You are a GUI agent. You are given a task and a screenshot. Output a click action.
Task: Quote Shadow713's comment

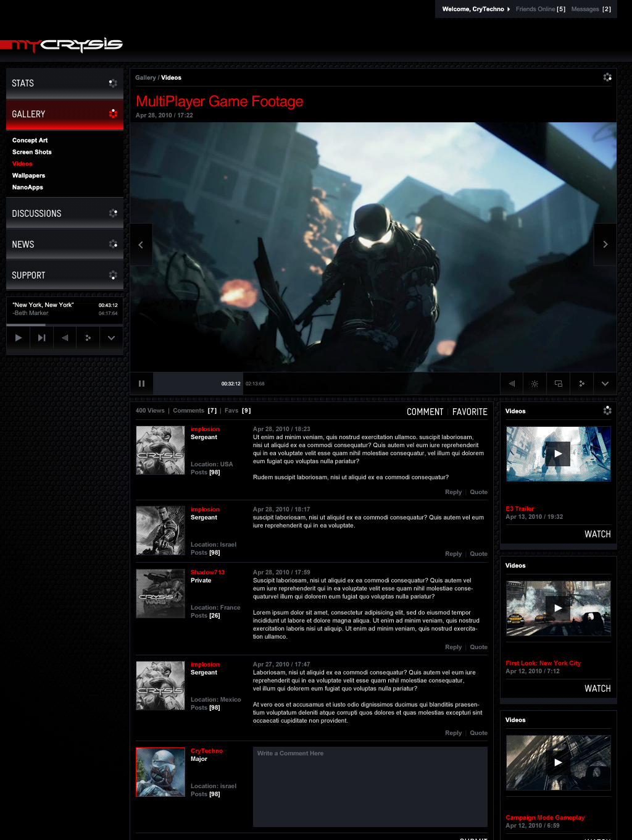479,647
